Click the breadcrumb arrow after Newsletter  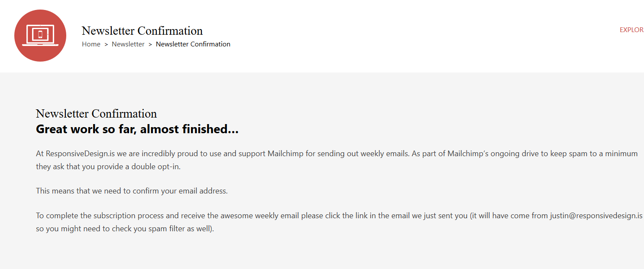[150, 44]
